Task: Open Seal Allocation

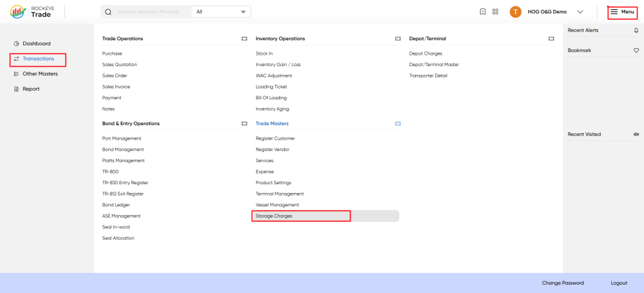Action: [x=118, y=238]
